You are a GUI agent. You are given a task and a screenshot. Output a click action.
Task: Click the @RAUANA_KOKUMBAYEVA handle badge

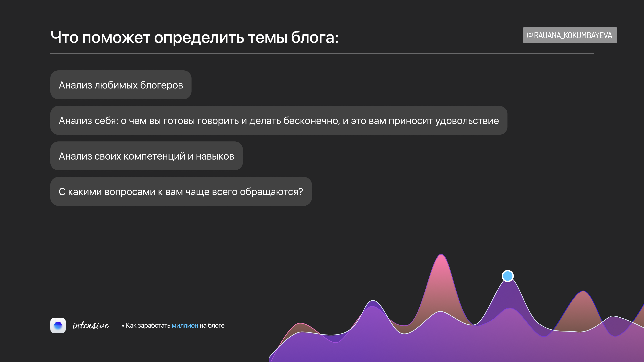570,35
